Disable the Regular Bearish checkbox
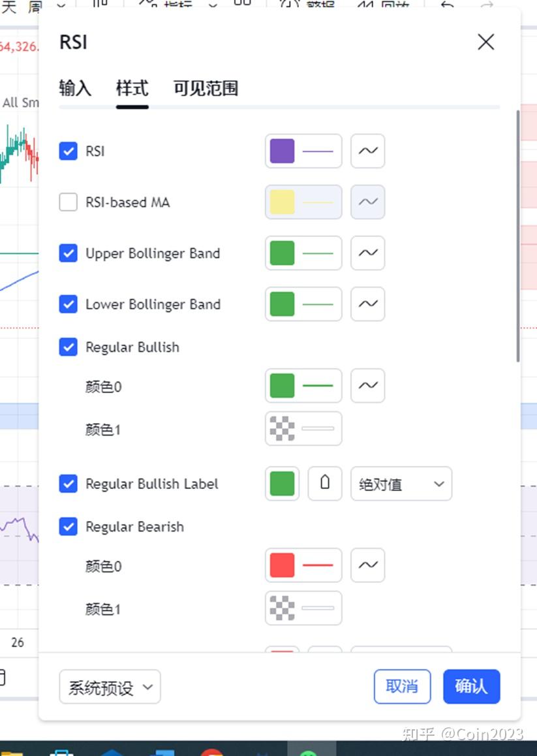The height and width of the screenshot is (756, 537). click(68, 526)
